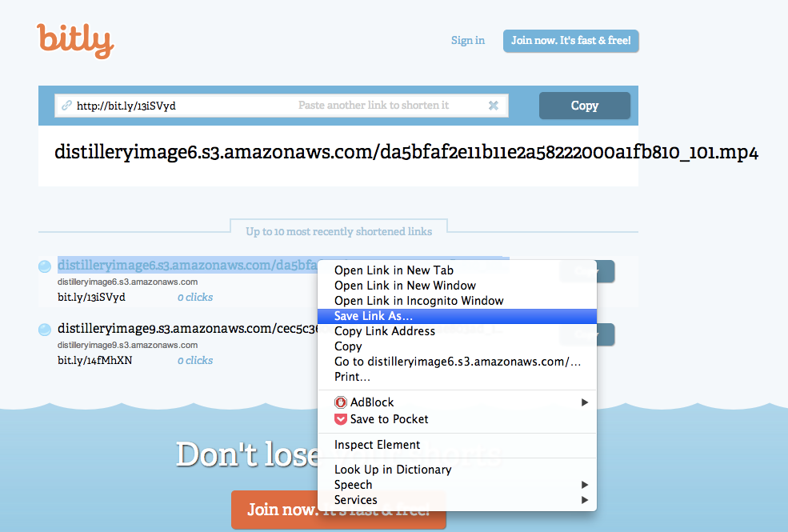Click the orange Join now button at bottom
This screenshot has width=788, height=532.
pos(338,510)
